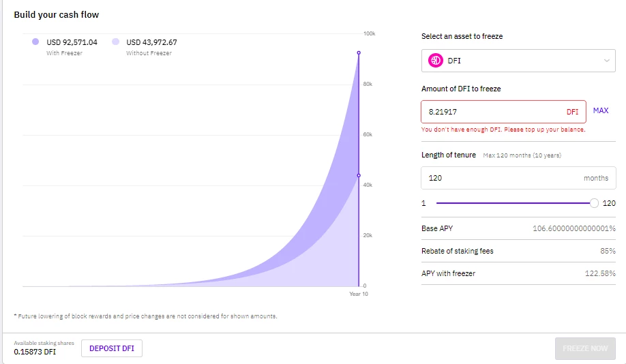Click the USD 92,571.04 legend value
This screenshot has width=626, height=364.
pos(72,42)
